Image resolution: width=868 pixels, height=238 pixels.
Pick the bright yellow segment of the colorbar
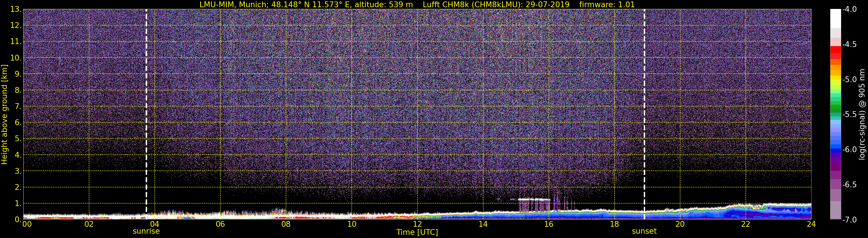point(835,78)
